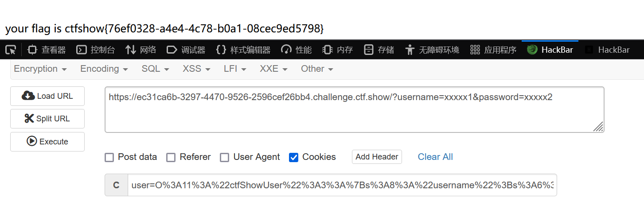
Task: Enable the Post data checkbox
Action: (x=109, y=157)
